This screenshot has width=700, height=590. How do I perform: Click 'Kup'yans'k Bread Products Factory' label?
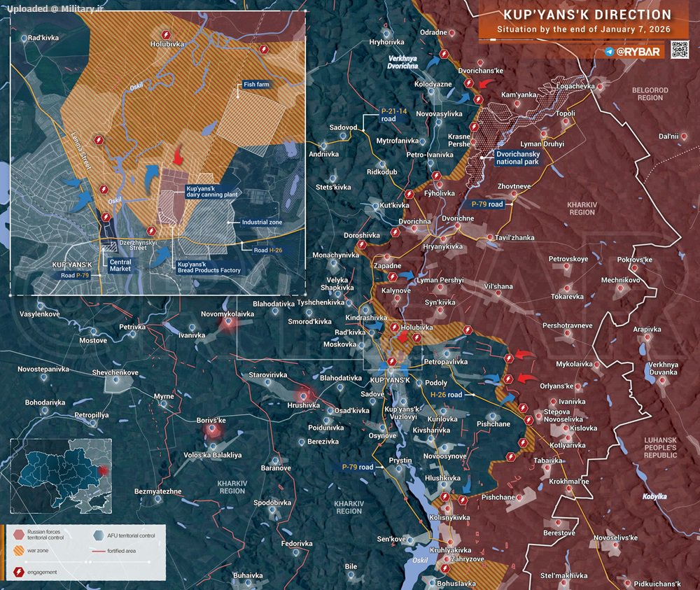[x=209, y=267]
